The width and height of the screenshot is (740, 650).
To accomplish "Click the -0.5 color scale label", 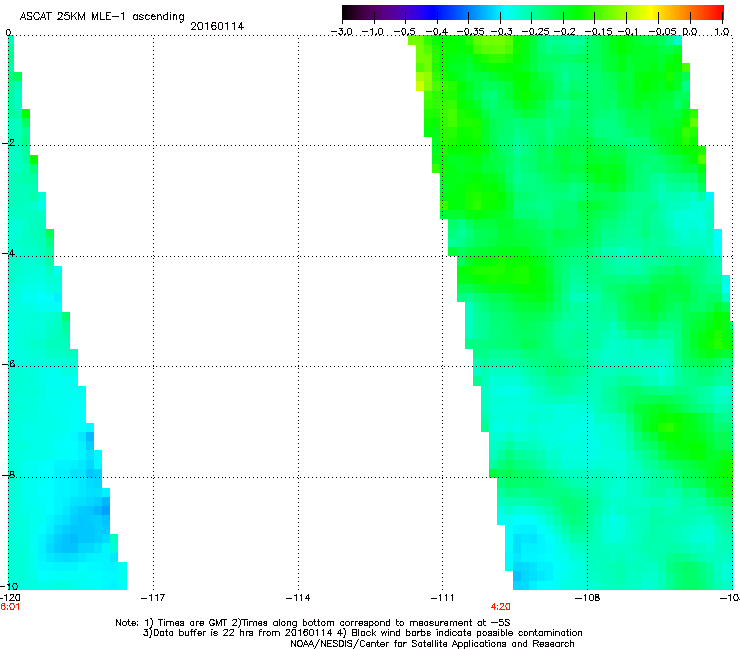I will [x=405, y=32].
